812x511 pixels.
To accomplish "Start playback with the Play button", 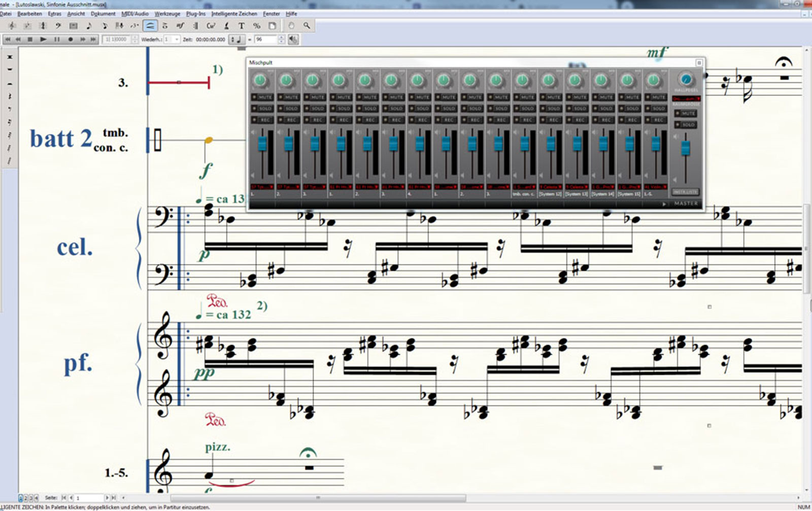I will [43, 40].
